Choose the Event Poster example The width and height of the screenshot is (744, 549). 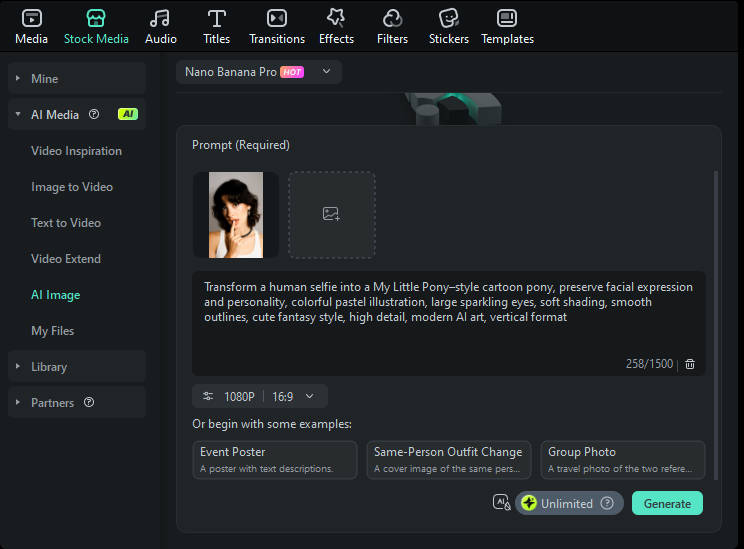point(275,460)
